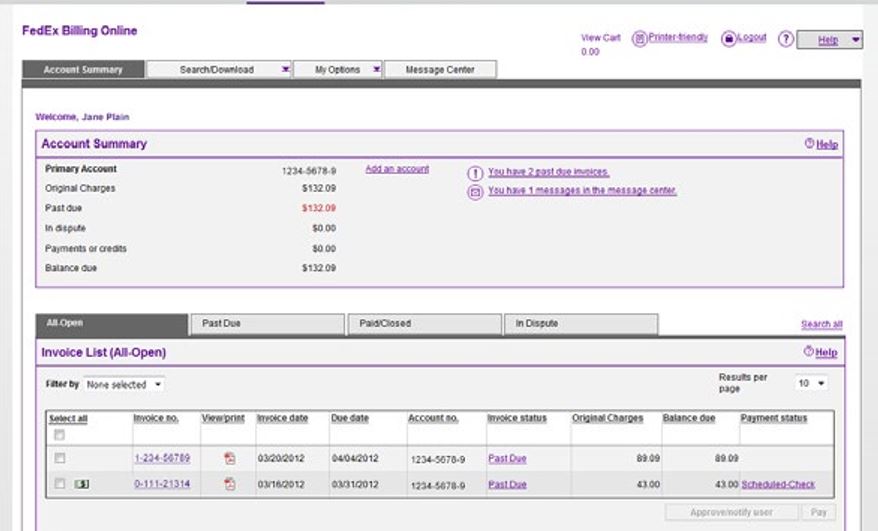This screenshot has height=531, width=878.
Task: Click the primary account number in Account Summary
Action: point(309,171)
